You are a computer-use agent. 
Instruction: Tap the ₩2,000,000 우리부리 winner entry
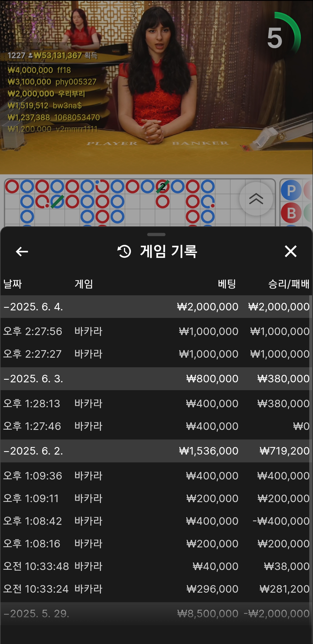pyautogui.click(x=46, y=94)
